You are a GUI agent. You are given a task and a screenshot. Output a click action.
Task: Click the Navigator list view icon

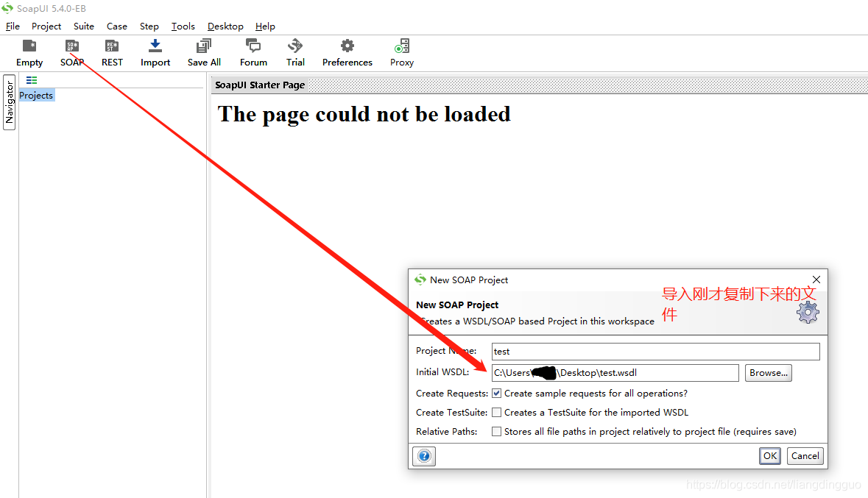pos(32,80)
